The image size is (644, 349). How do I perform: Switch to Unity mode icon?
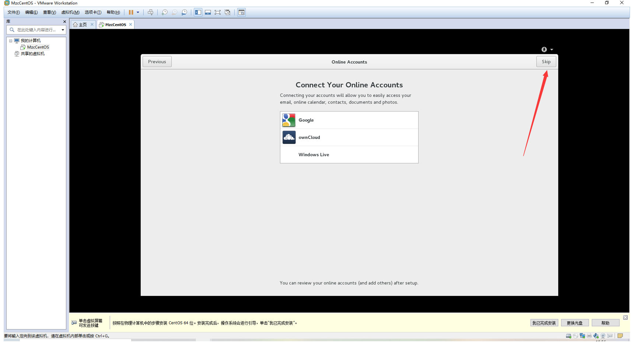228,12
